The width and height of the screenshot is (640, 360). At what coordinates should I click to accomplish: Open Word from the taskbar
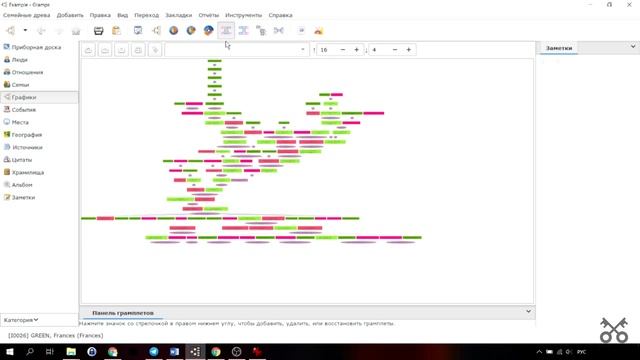(x=174, y=351)
